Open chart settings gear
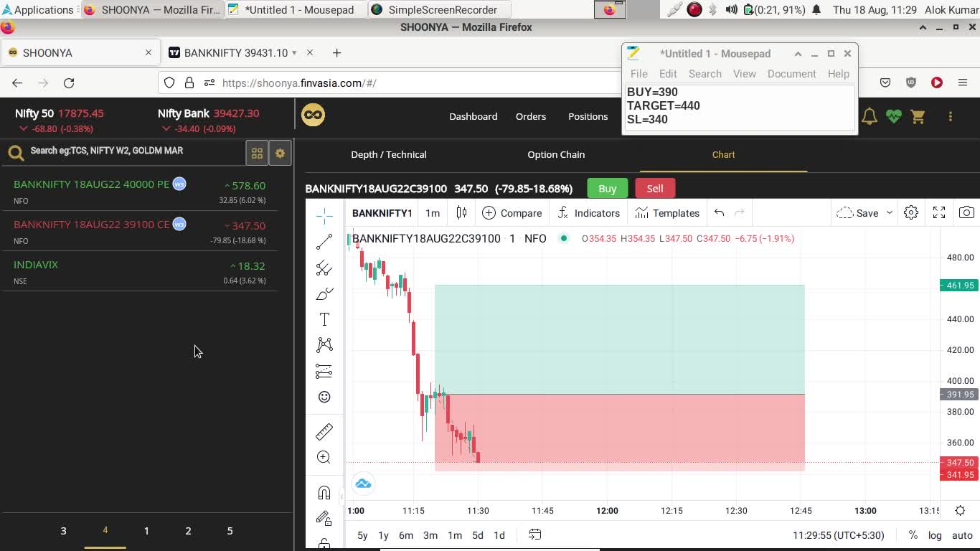This screenshot has width=980, height=551. (x=911, y=212)
